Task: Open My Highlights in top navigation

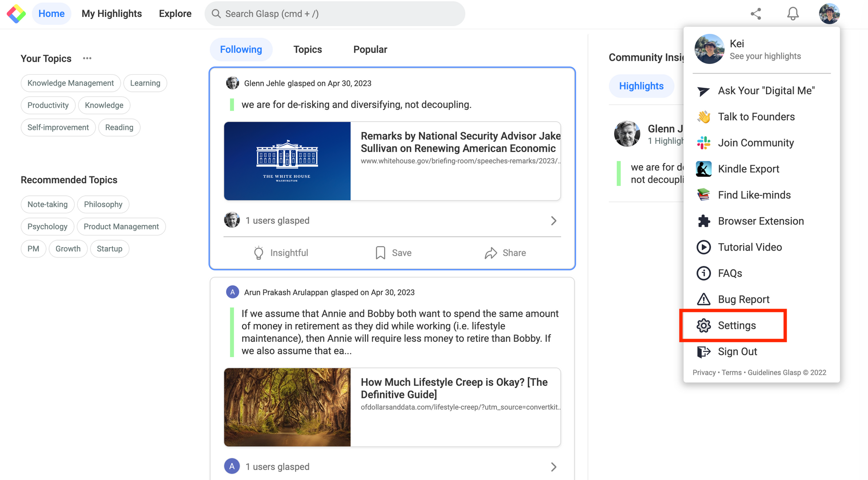Action: 112,14
